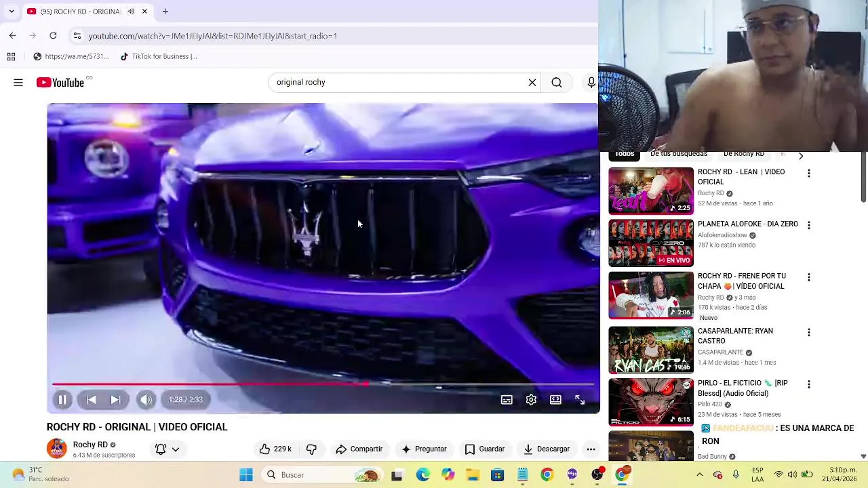Save video with the Guardar button

click(x=485, y=449)
